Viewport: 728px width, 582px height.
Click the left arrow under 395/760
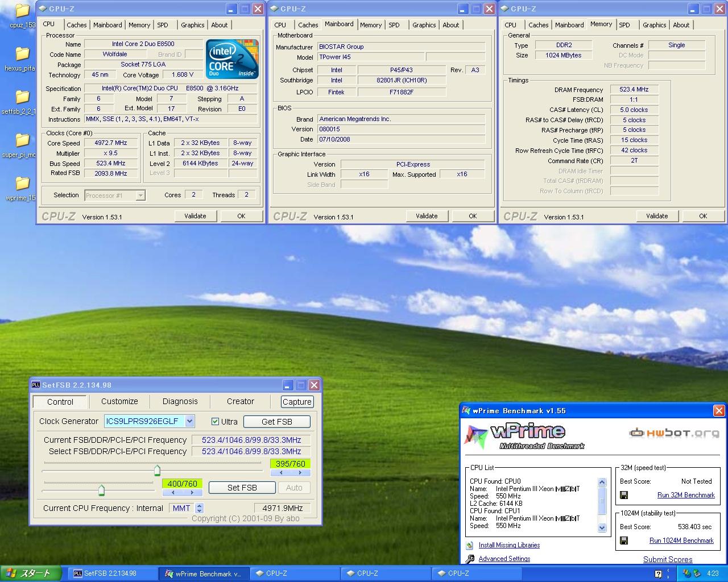click(x=280, y=473)
